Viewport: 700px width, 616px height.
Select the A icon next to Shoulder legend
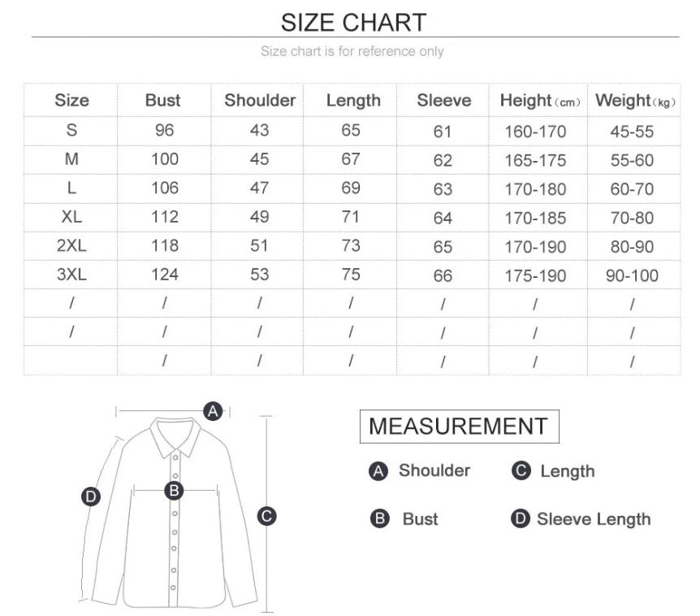click(378, 471)
